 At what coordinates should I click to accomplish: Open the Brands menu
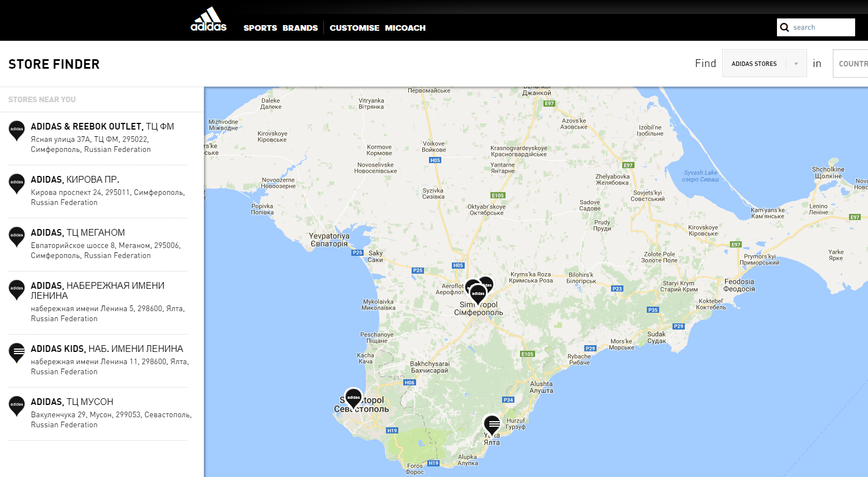pyautogui.click(x=300, y=28)
